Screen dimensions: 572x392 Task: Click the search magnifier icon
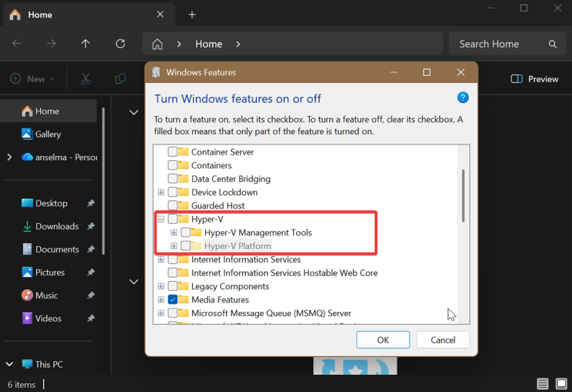pos(553,44)
